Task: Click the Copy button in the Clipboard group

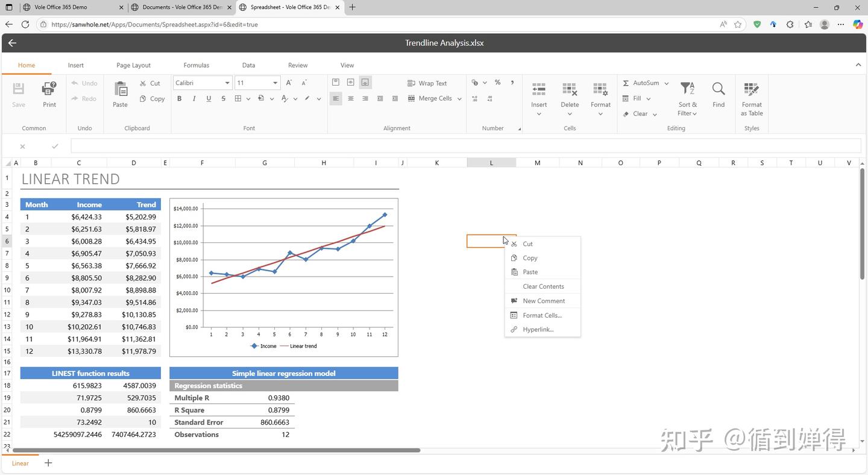Action: coord(152,99)
